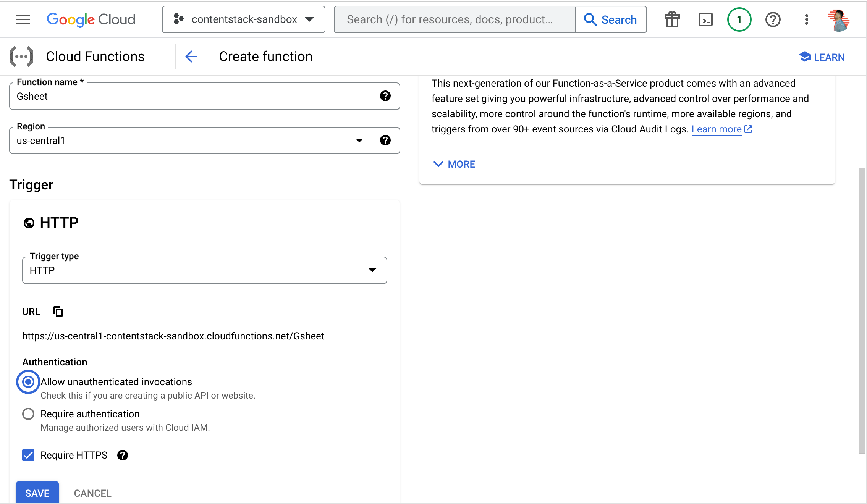Open the three-dot settings menu

[806, 19]
